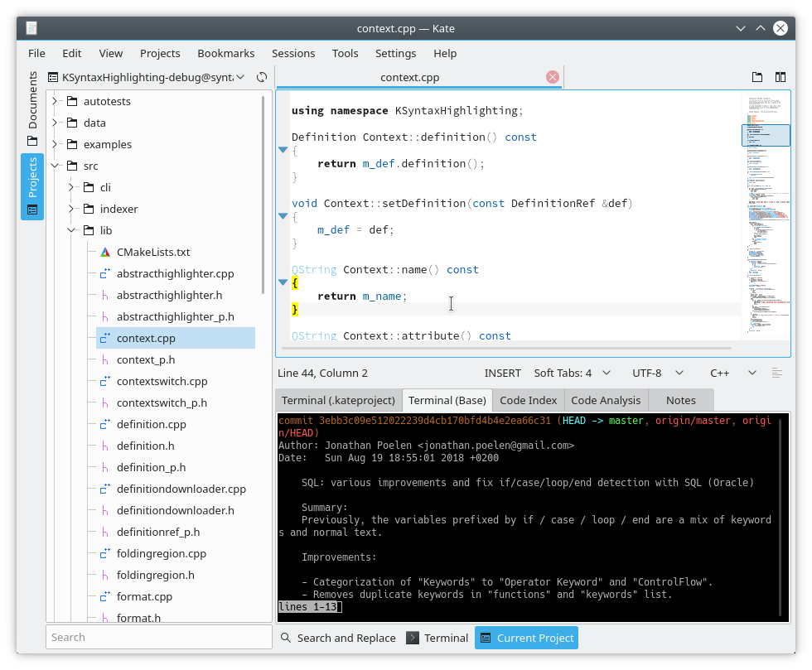Switch to the Code Analysis tab
The image size is (812, 670).
click(x=606, y=400)
